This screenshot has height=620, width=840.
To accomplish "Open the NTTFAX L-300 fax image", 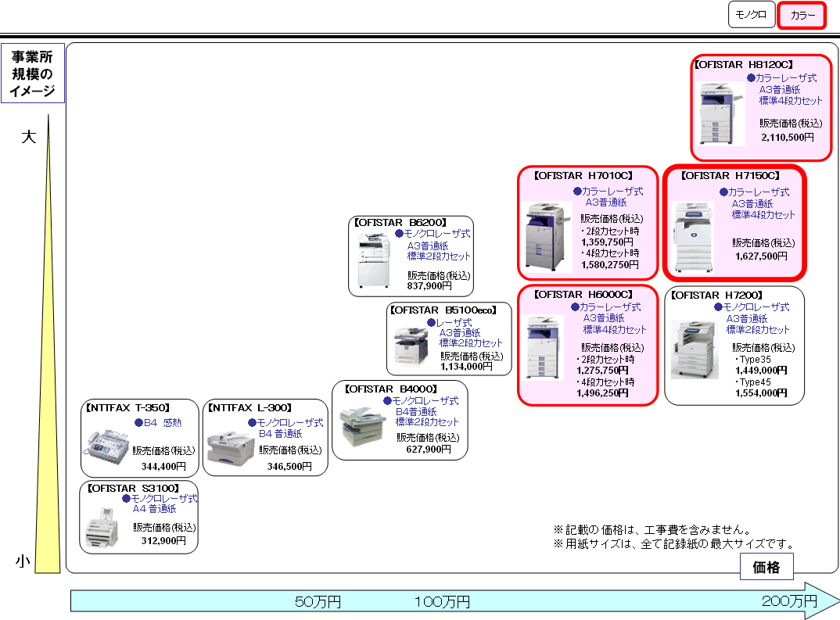I will 231,450.
